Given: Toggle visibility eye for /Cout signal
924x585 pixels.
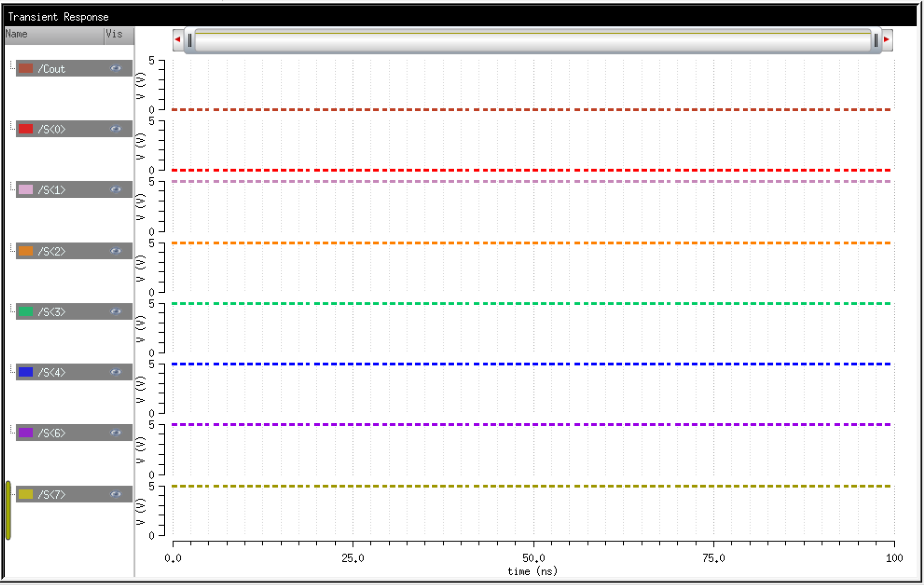Looking at the screenshot, I should point(115,69).
